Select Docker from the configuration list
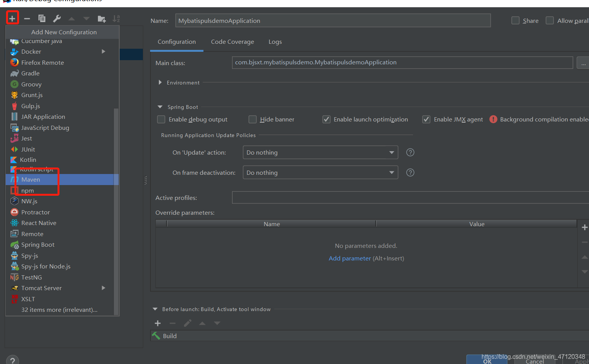 [x=62, y=52]
